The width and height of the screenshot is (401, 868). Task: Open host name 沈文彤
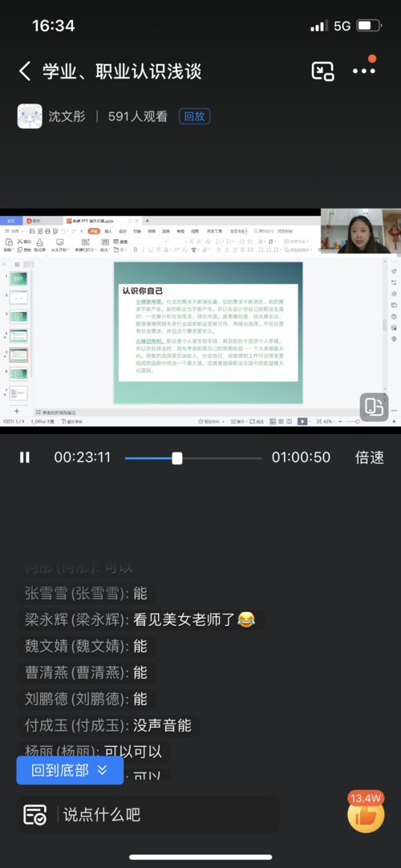(x=67, y=116)
